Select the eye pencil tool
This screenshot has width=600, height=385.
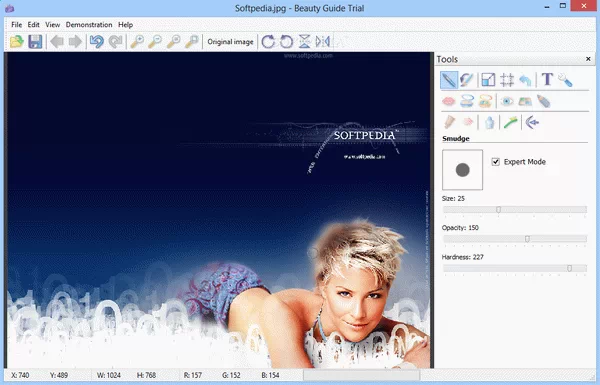(x=543, y=101)
